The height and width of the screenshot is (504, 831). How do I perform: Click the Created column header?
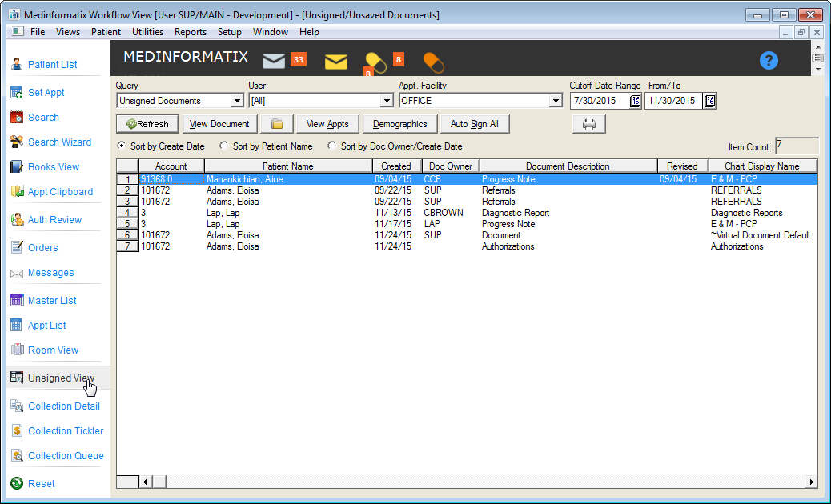pos(396,166)
